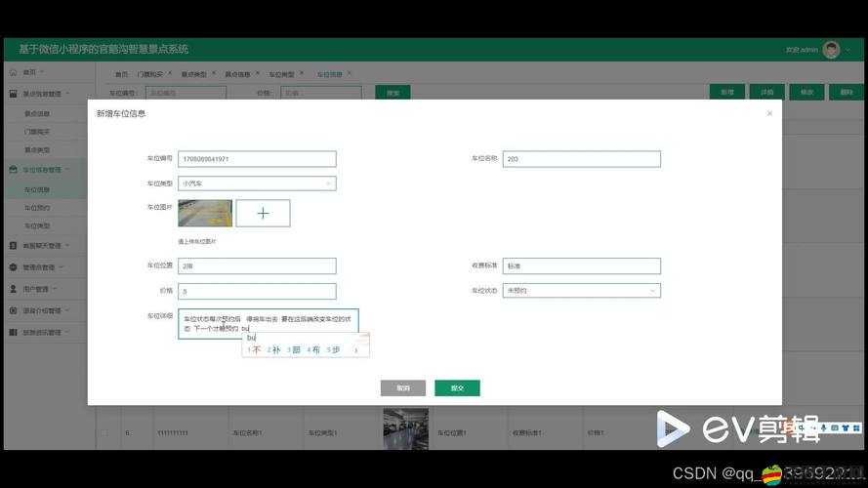Click the 车位名称 input field
Image resolution: width=868 pixels, height=488 pixels.
[x=581, y=159]
